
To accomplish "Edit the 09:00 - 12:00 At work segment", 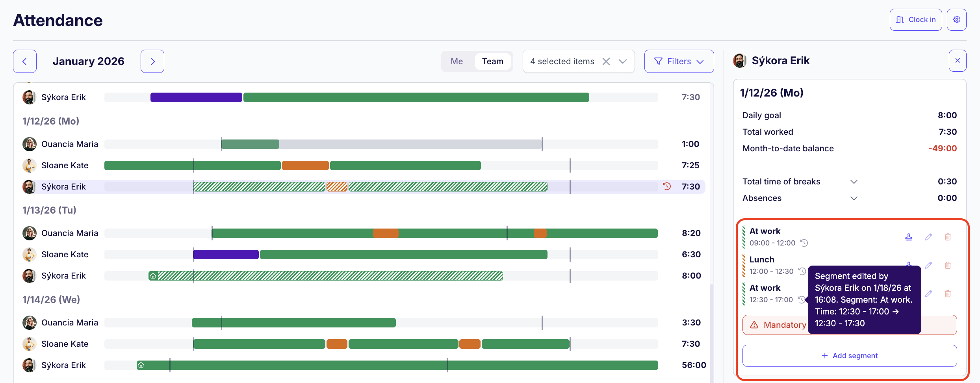I will [x=928, y=237].
